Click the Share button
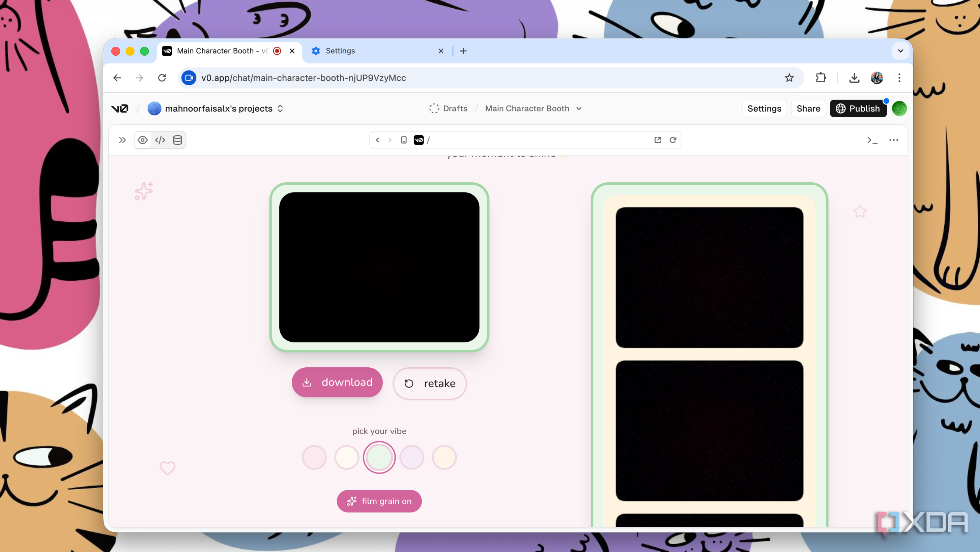The width and height of the screenshot is (980, 552). click(x=808, y=109)
